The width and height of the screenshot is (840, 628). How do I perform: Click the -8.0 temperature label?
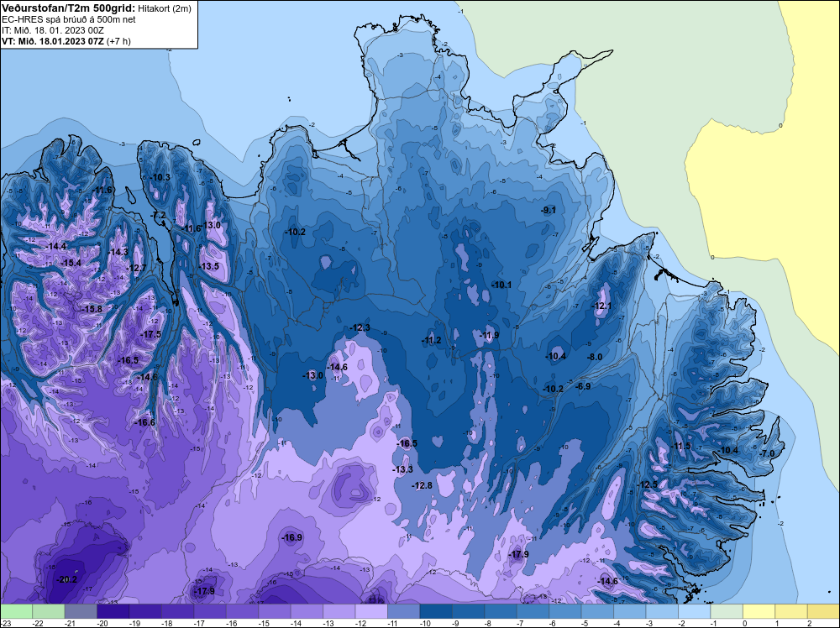tap(595, 357)
